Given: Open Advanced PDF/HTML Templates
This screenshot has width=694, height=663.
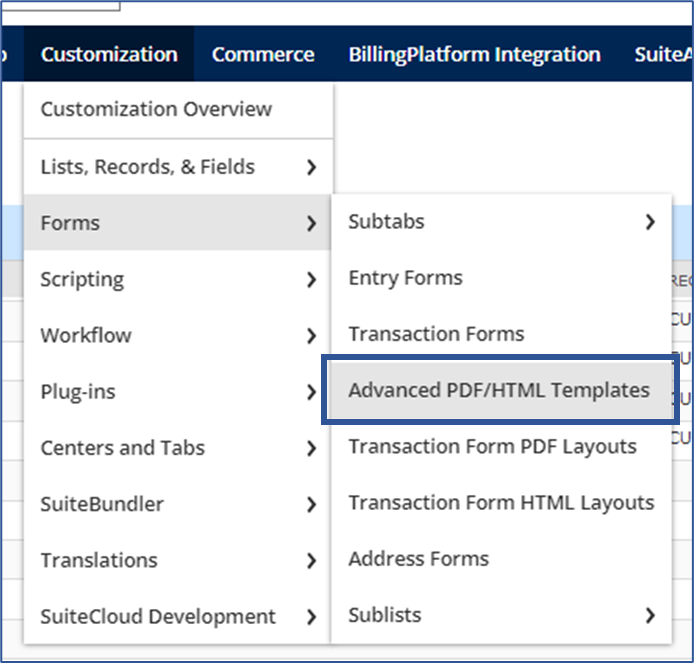Looking at the screenshot, I should 498,391.
